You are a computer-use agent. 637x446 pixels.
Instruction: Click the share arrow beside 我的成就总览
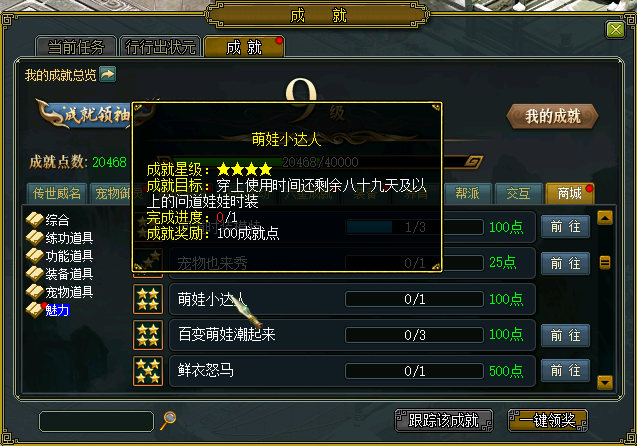tap(108, 74)
